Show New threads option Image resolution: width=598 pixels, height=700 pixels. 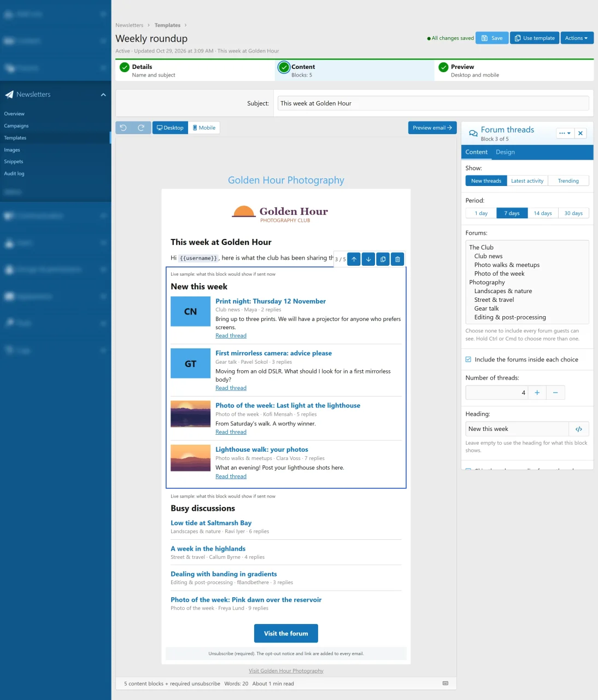(486, 181)
